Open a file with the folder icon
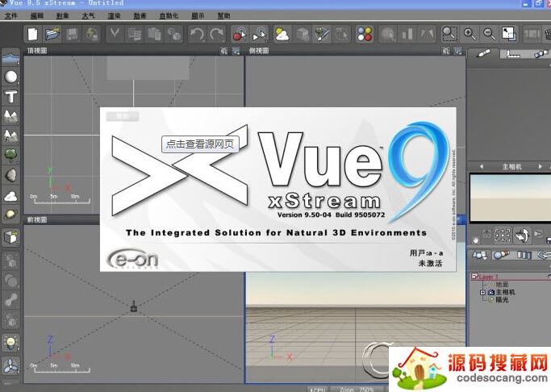 (x=52, y=34)
